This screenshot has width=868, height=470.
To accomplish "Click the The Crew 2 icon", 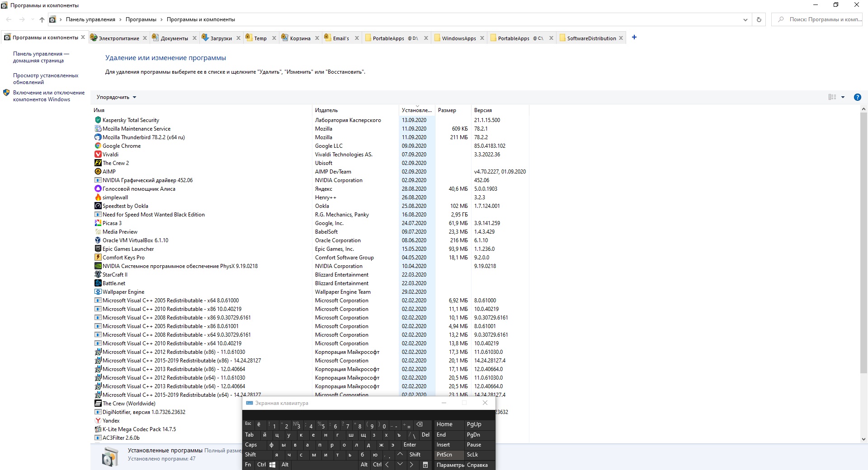I will pyautogui.click(x=98, y=163).
